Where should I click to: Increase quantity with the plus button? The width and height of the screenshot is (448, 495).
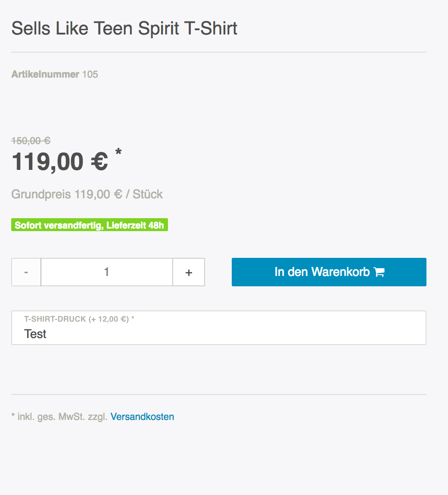[x=189, y=272]
